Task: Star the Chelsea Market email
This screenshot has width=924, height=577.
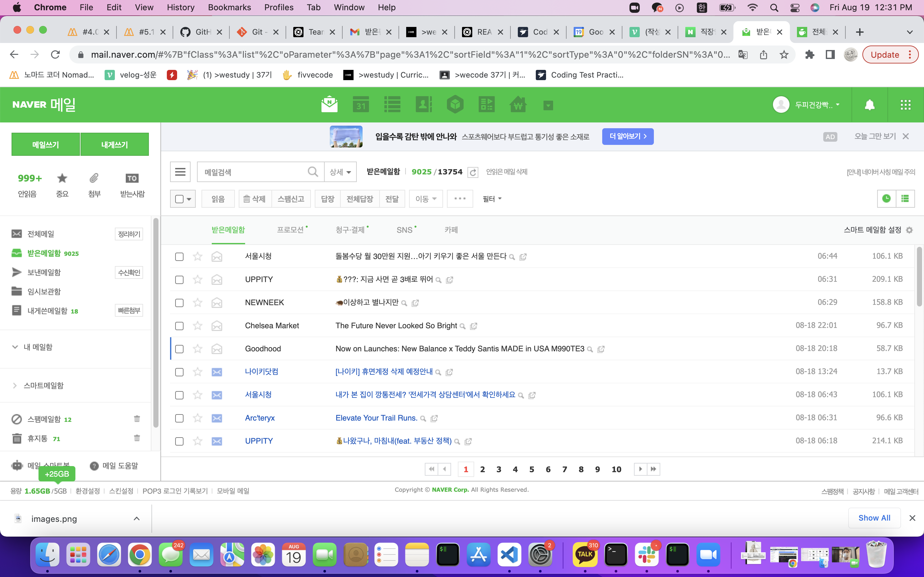Action: (197, 325)
